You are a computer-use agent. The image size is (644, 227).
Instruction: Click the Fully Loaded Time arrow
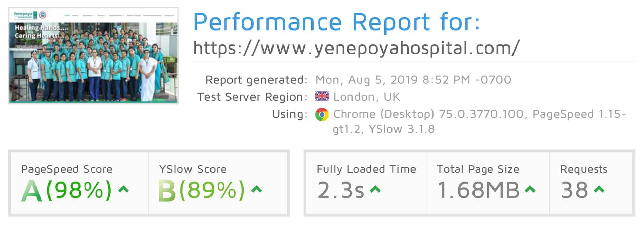[x=375, y=189]
